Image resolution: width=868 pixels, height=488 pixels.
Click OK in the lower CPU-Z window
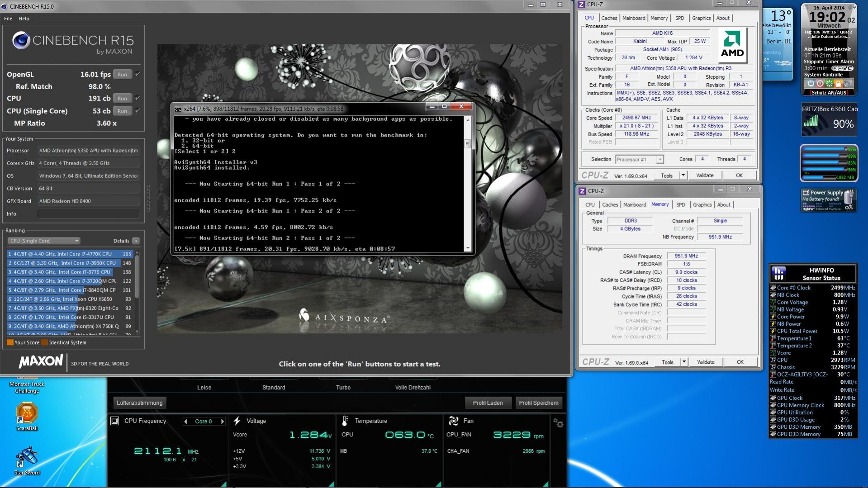point(740,362)
